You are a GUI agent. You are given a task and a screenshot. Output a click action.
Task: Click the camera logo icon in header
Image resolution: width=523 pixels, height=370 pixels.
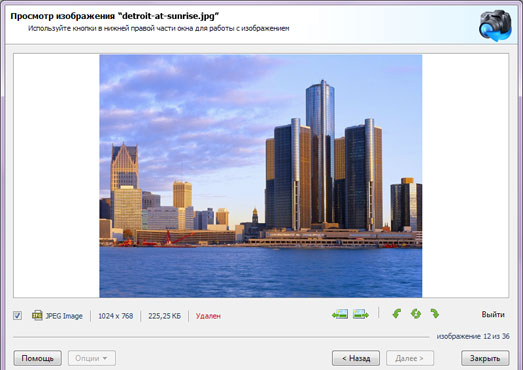coord(495,26)
